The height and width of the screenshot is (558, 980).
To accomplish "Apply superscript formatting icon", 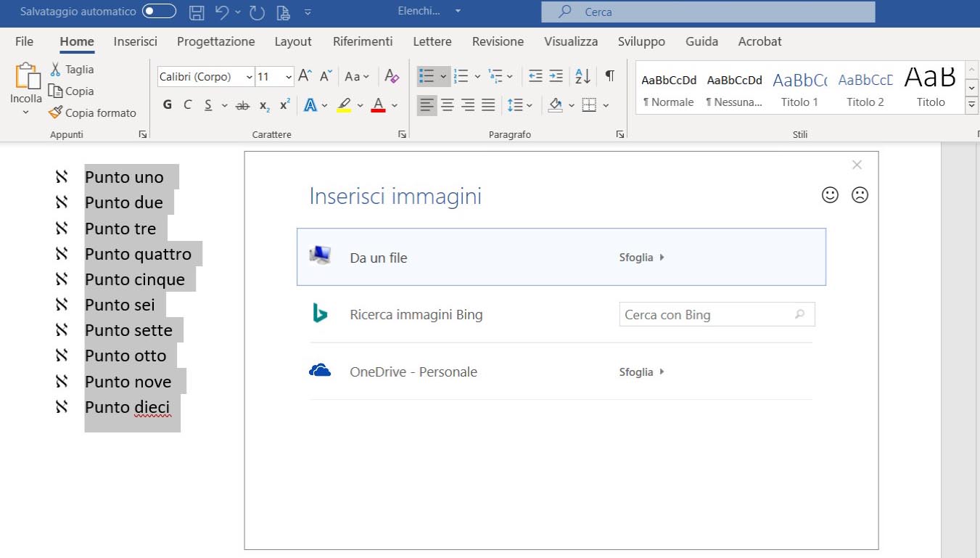I will pos(285,105).
